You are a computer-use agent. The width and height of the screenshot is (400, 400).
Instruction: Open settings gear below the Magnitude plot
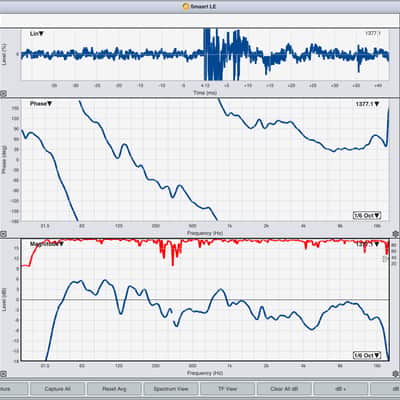pyautogui.click(x=396, y=373)
